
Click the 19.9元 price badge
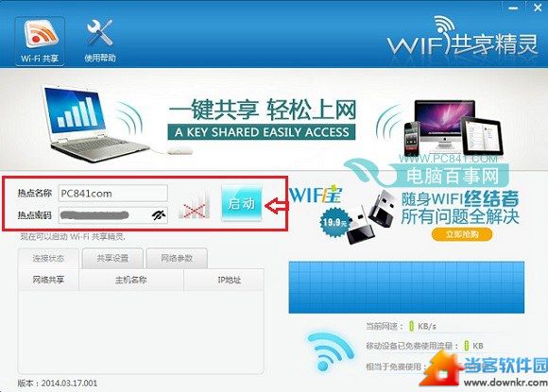coord(334,222)
